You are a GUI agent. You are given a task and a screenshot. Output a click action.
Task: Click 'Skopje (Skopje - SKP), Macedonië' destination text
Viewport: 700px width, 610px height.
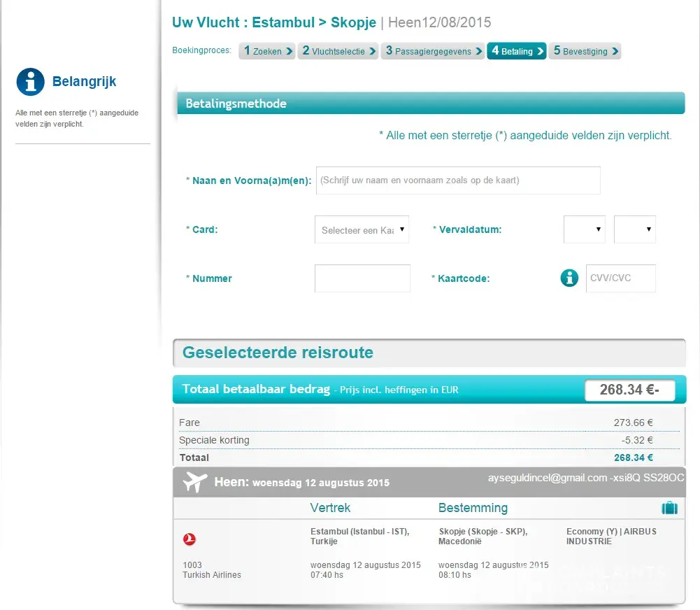(x=483, y=536)
